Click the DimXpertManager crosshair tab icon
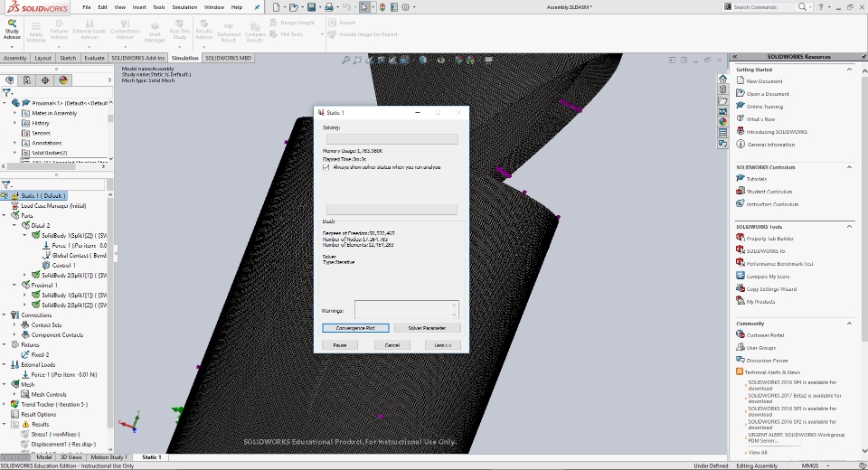This screenshot has width=868, height=470. (x=45, y=80)
